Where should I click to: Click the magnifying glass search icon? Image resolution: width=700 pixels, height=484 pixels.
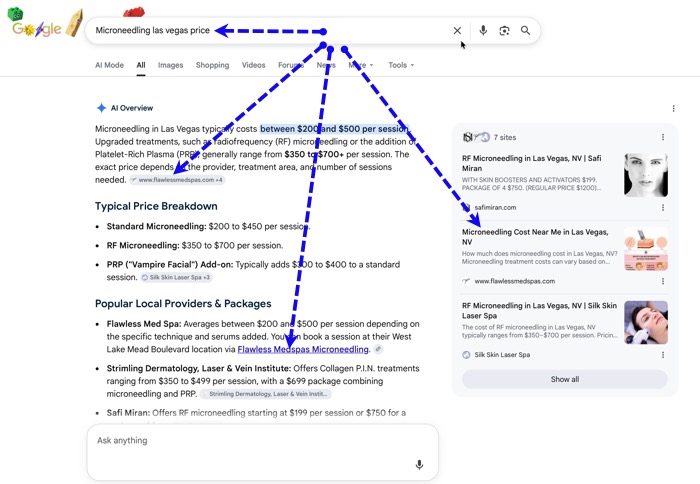point(525,30)
